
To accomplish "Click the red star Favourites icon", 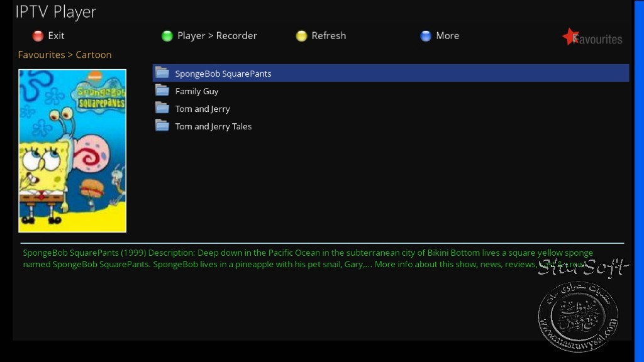I will click(570, 36).
